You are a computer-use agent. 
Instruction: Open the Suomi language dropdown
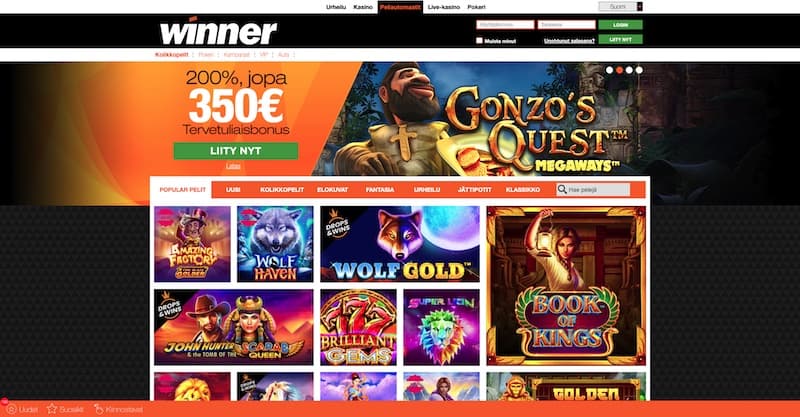coord(620,7)
